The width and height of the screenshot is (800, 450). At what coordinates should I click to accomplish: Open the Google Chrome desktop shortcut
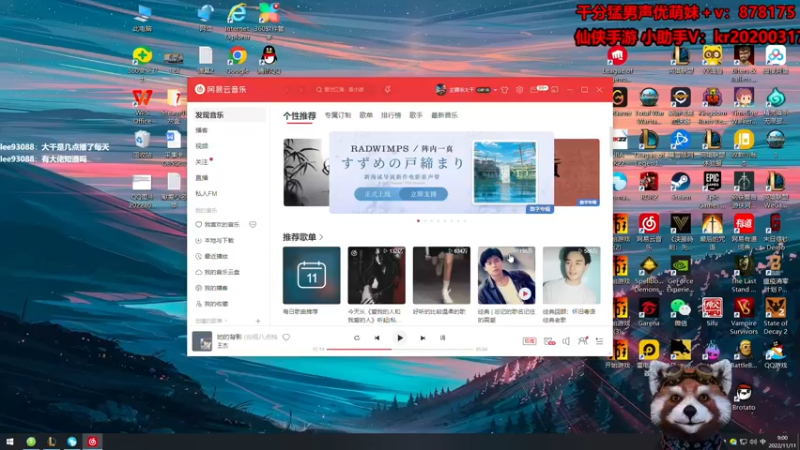click(x=237, y=60)
